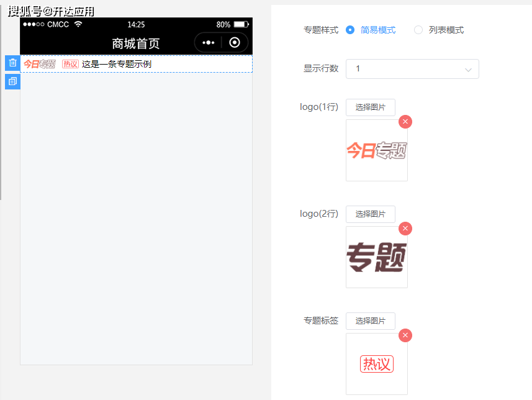Click the trash delete icon beside preview
532x400 pixels.
point(12,63)
